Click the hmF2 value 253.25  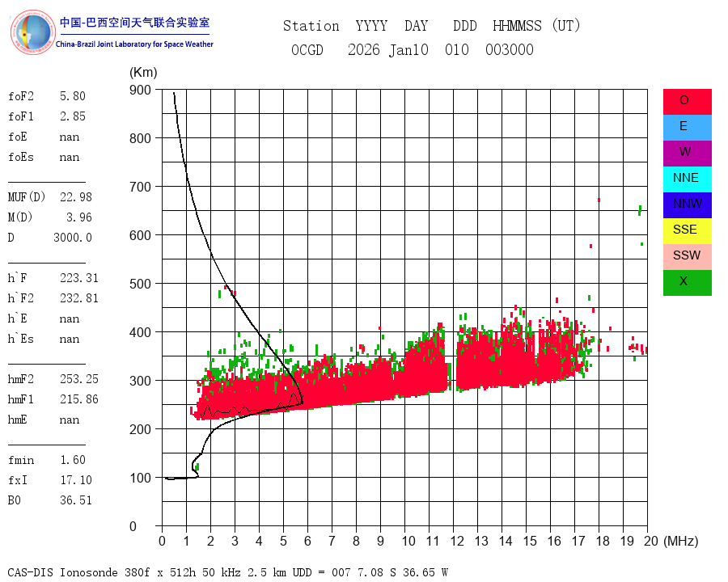tap(79, 379)
